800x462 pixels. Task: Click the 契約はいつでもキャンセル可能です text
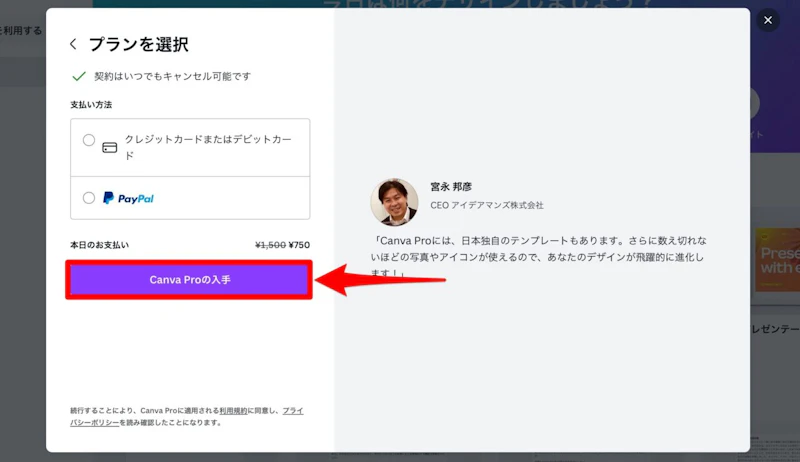(x=172, y=76)
